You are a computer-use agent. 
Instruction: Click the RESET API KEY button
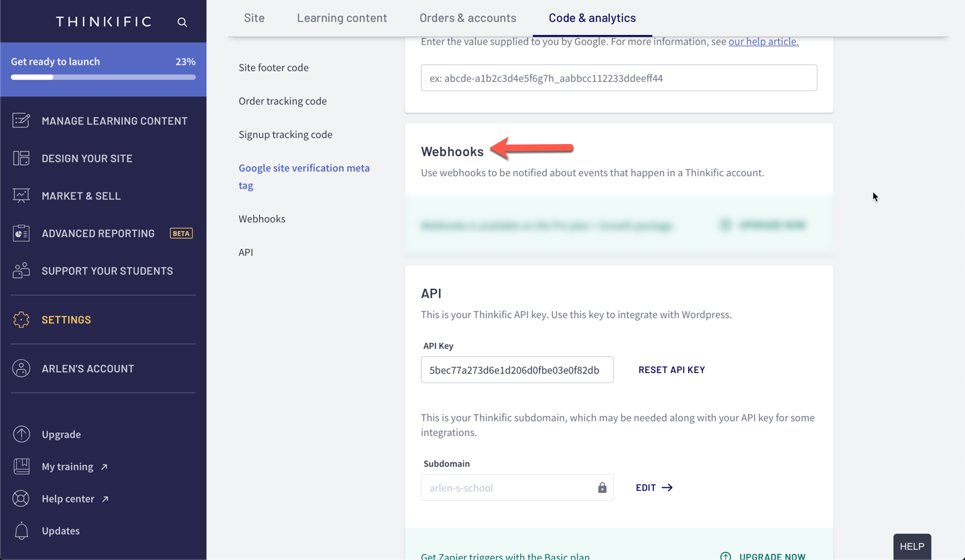pyautogui.click(x=671, y=370)
